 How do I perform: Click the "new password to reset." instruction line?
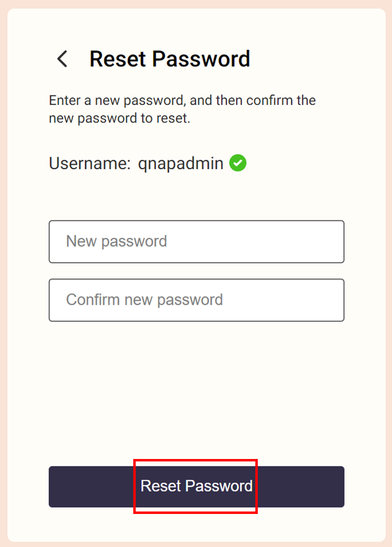(x=119, y=118)
